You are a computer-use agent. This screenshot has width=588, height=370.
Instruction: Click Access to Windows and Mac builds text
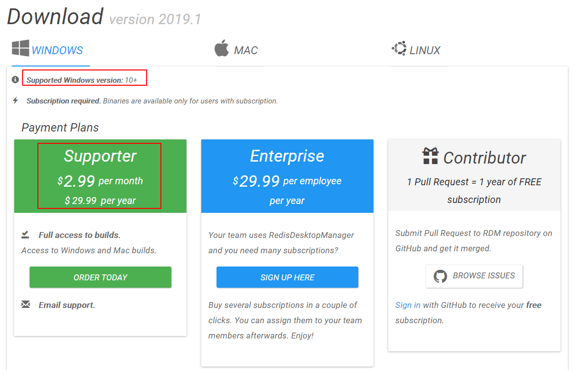89,251
